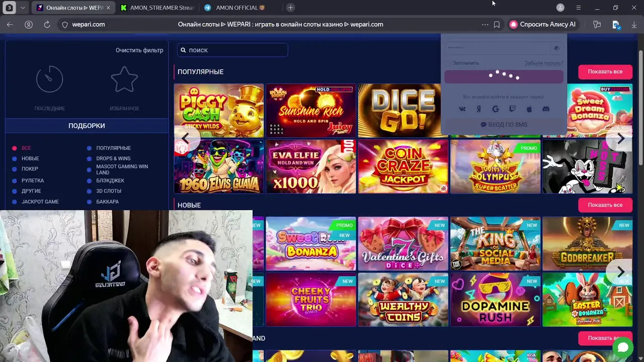Viewport: 644px width, 362px height.
Task: Click Очистить фильтр link
Action: (x=139, y=50)
